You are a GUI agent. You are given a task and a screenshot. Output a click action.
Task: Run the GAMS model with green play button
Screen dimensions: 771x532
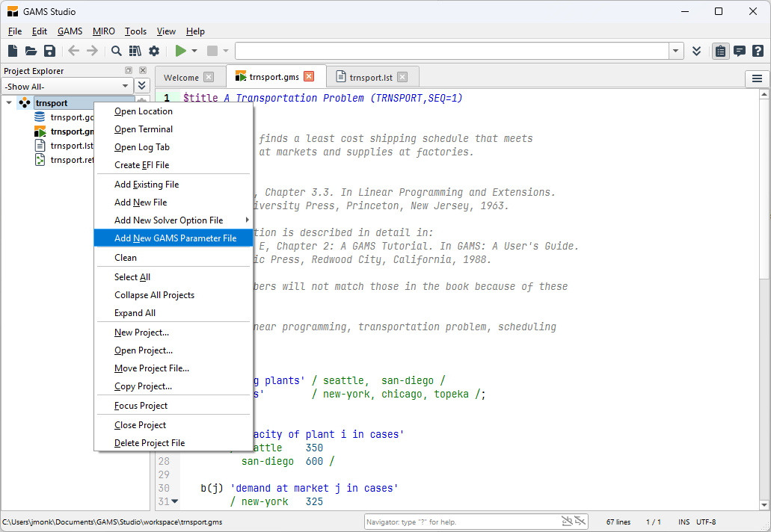[x=180, y=51]
